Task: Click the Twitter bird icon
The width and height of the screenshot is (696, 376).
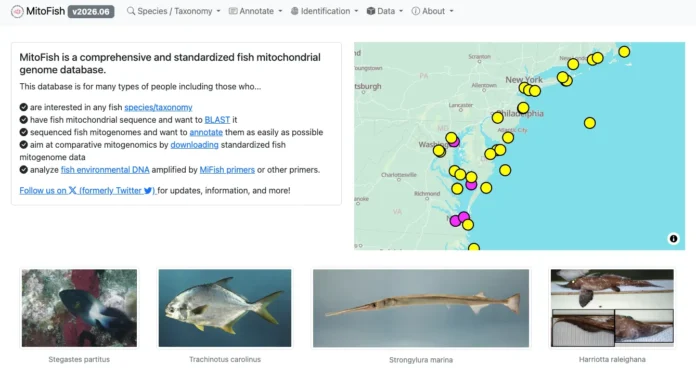Action: pos(148,191)
